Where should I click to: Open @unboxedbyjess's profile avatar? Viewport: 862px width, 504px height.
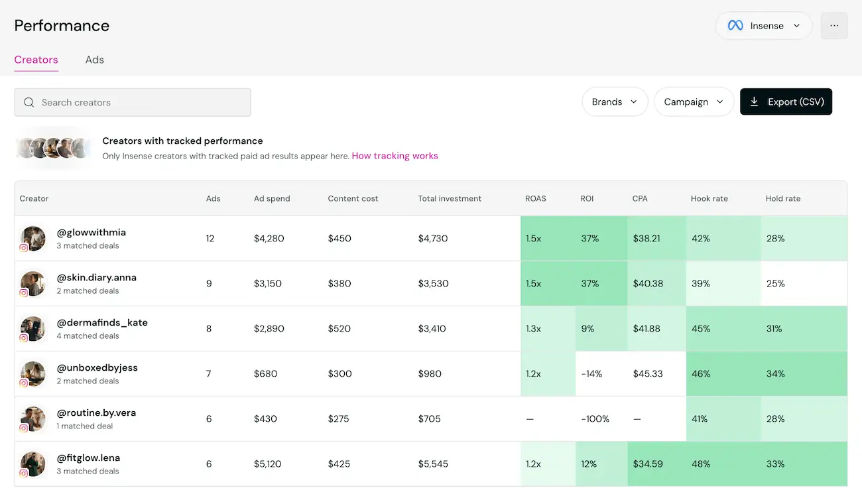33,373
